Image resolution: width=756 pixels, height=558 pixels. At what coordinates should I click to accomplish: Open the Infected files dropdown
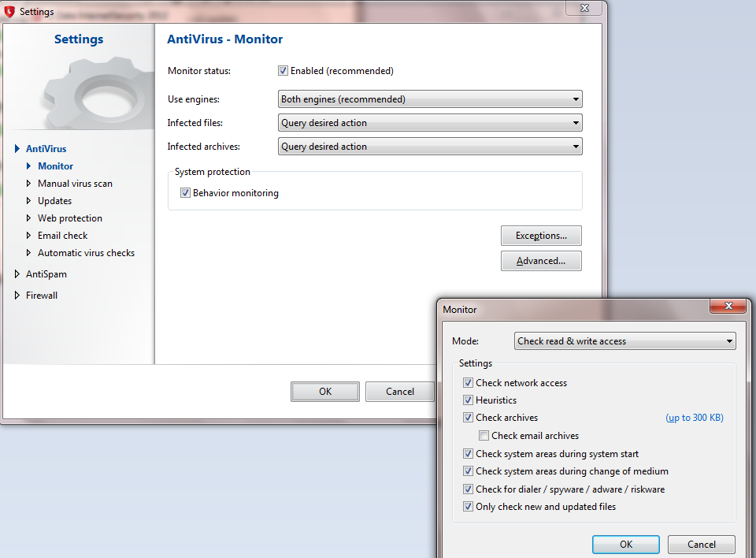(x=430, y=123)
